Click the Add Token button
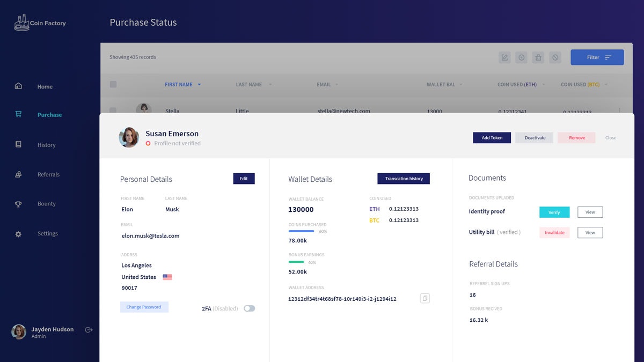644x362 pixels. [492, 138]
